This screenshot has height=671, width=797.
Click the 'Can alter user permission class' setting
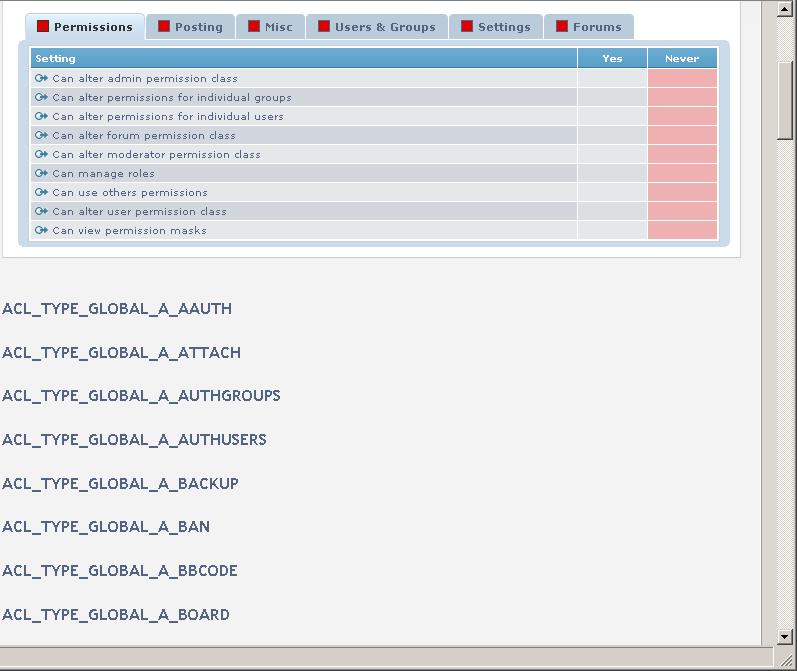click(139, 211)
